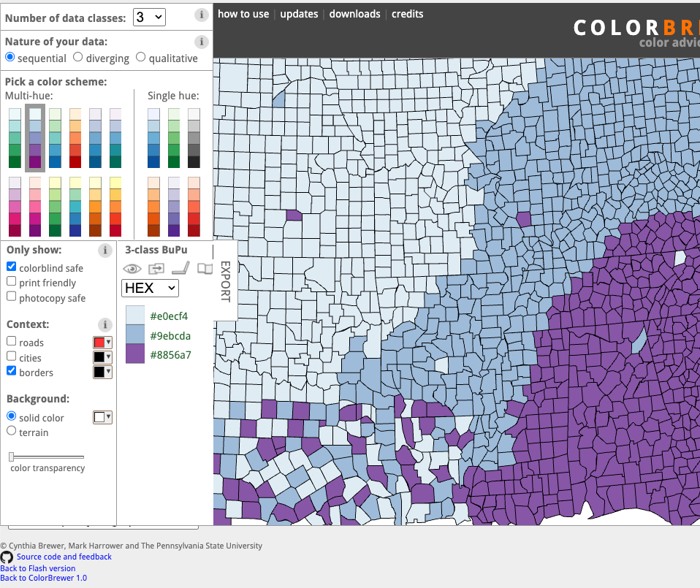The height and width of the screenshot is (588, 700).
Task: Click the print friendly printer icon
Action: pos(156,269)
